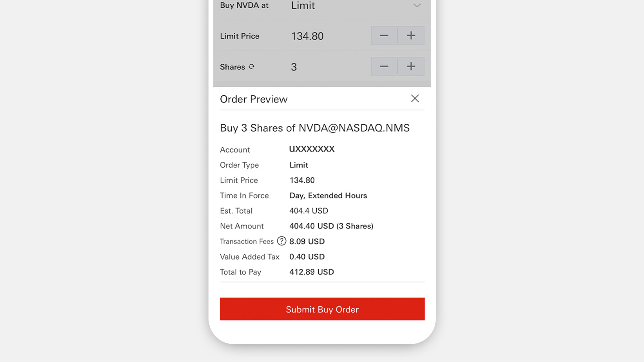Select the Order Type value Limit
644x362 pixels.
click(x=299, y=165)
